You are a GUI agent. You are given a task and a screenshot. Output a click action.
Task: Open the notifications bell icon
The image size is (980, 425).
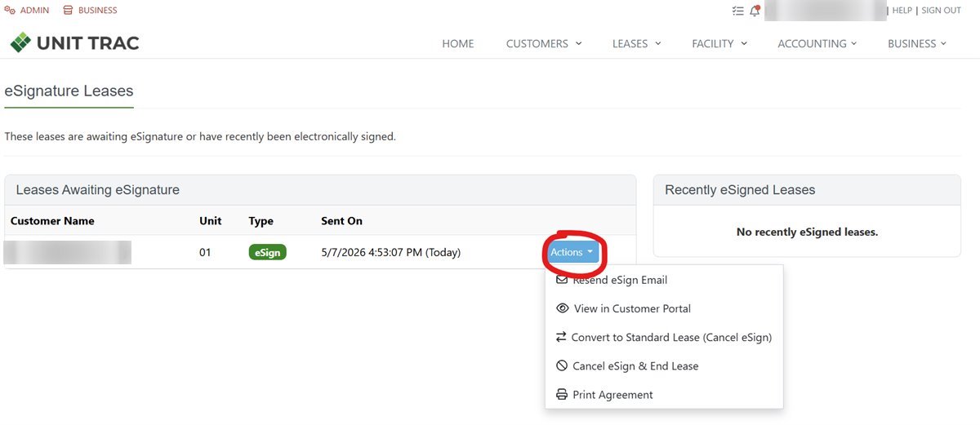tap(755, 11)
